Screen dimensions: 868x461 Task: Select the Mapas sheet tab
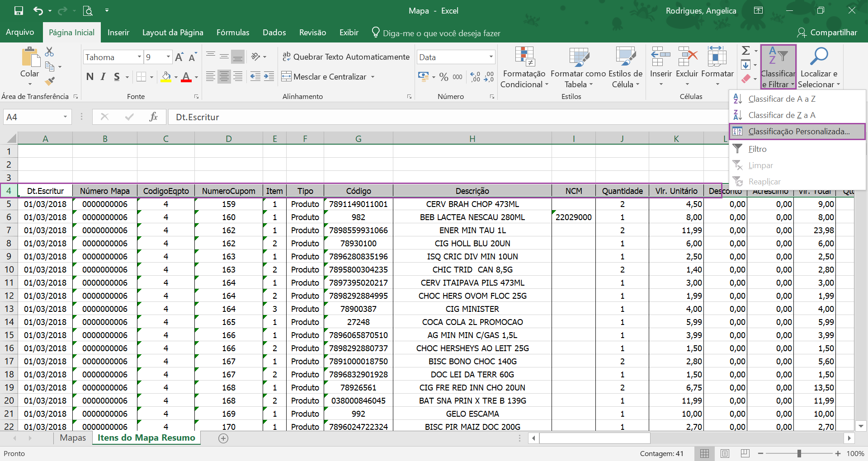point(73,438)
